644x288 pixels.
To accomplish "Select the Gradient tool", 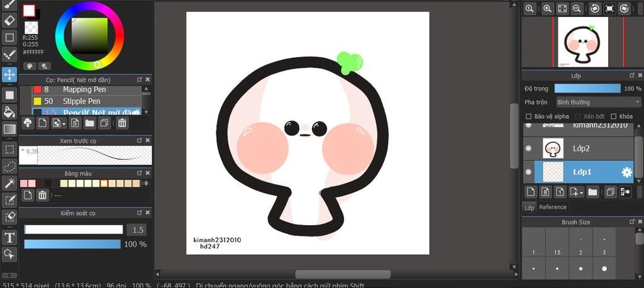I will pos(9,130).
